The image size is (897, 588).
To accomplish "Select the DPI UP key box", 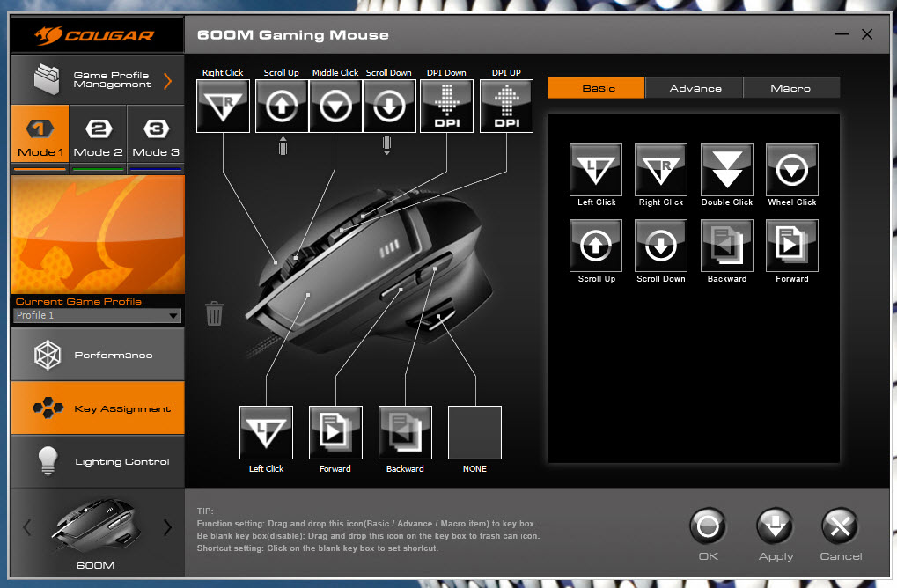I will 506,106.
